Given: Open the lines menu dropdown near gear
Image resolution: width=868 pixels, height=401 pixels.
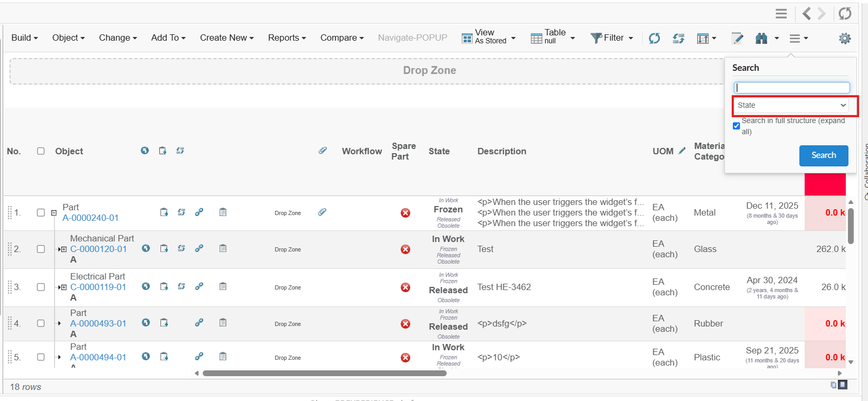Looking at the screenshot, I should point(798,38).
